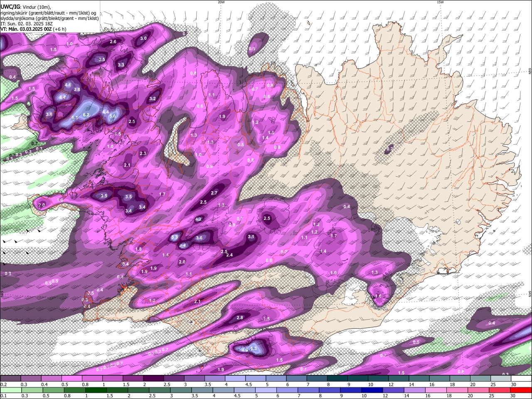Click the '30' label ending upper legend row
Viewport: 532px width, 399px height.
tap(514, 384)
